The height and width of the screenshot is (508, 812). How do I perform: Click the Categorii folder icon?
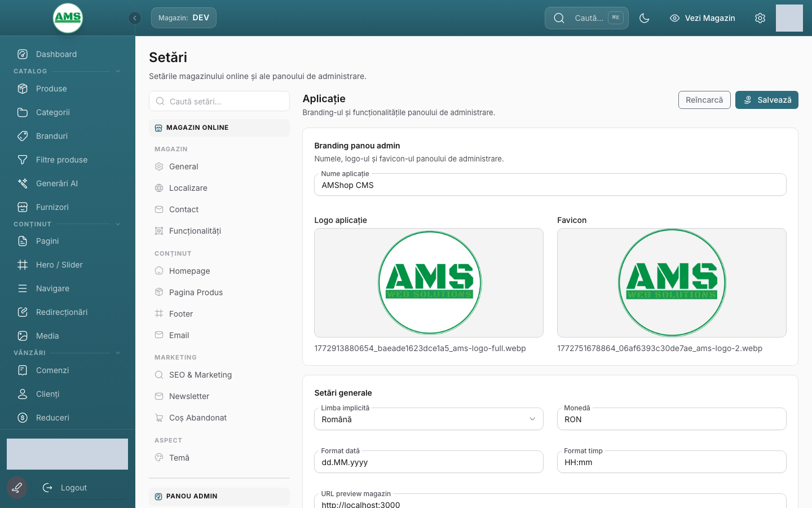point(23,112)
